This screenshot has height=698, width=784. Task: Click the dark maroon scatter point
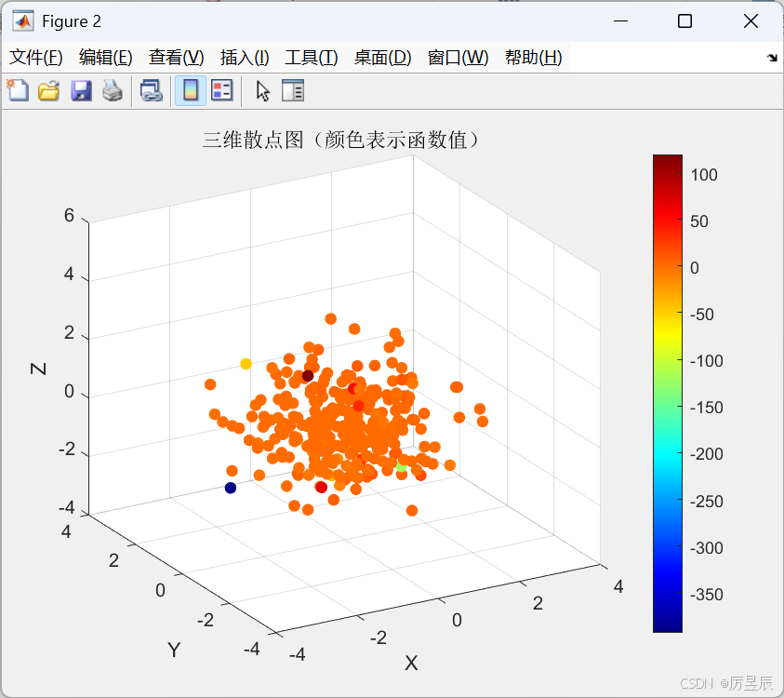308,376
